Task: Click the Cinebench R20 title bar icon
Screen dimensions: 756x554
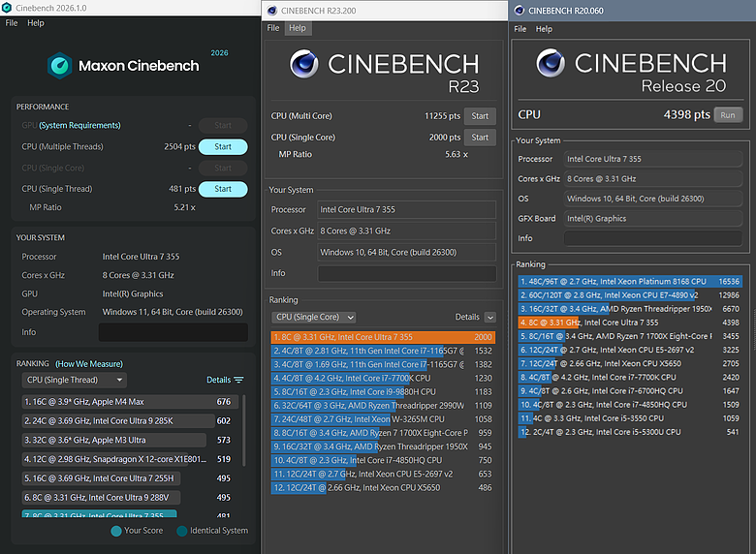Action: 520,11
